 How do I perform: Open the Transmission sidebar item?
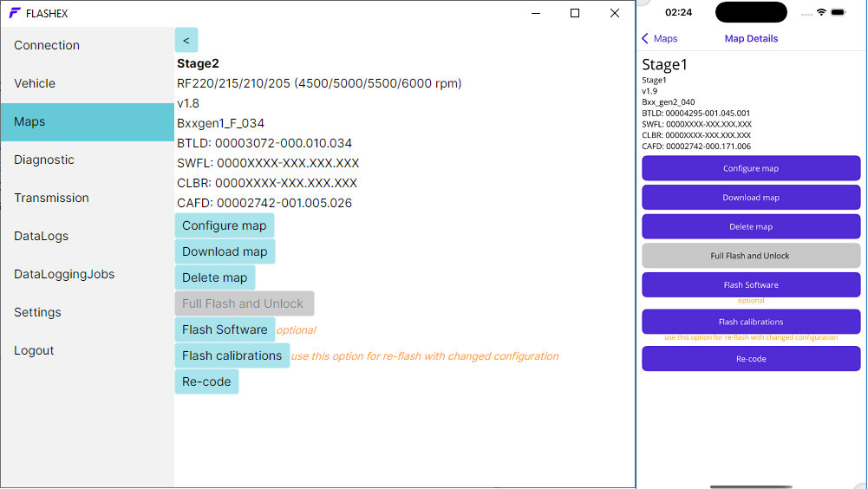point(51,198)
